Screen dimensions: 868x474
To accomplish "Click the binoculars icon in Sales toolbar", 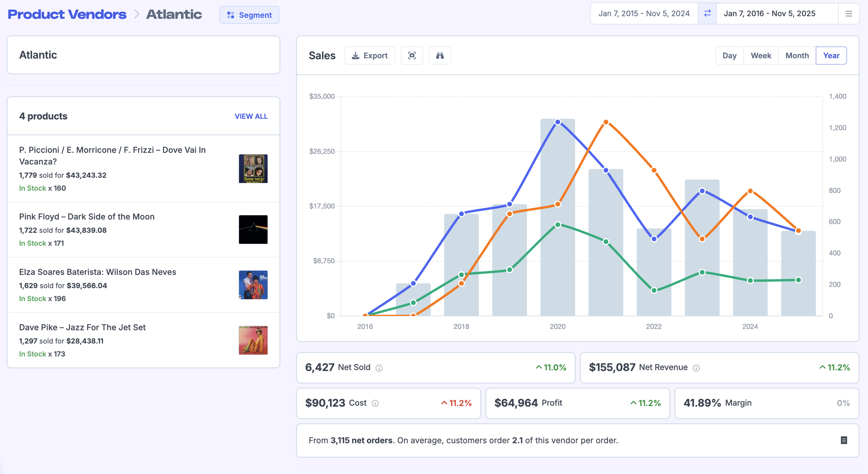I will 440,56.
